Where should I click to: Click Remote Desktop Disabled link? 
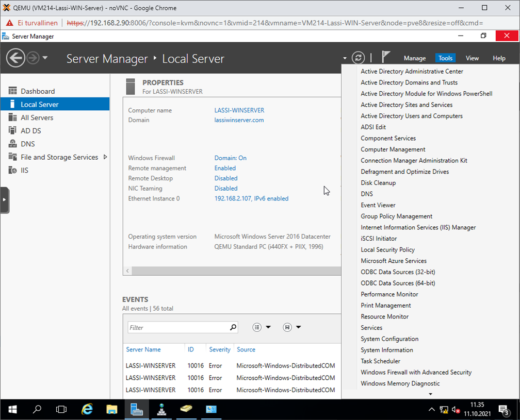[x=226, y=178]
